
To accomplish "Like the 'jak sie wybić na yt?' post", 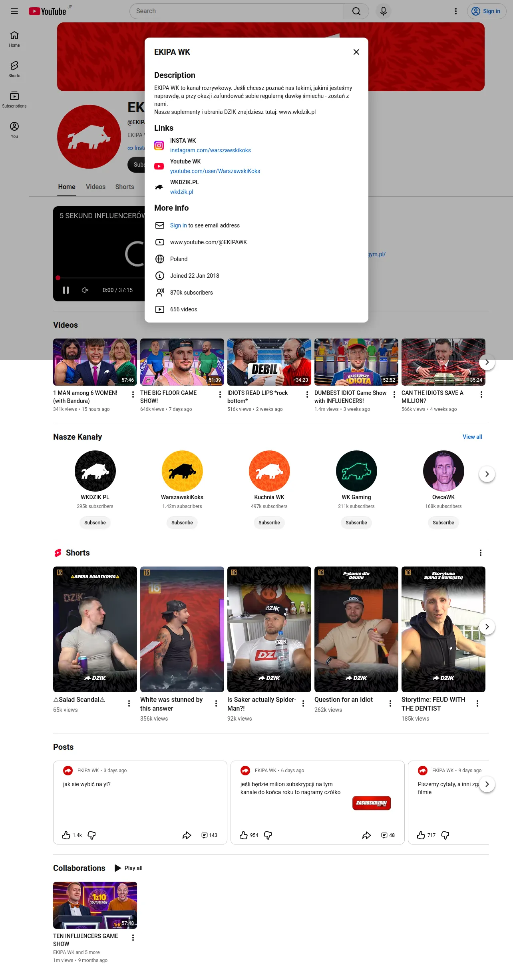I will point(66,835).
